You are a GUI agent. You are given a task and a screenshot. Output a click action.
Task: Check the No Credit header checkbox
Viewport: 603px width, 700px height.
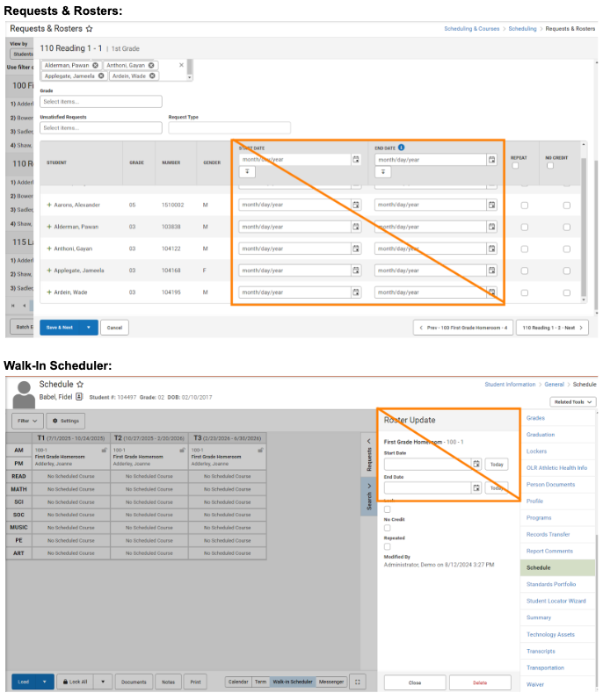click(550, 166)
